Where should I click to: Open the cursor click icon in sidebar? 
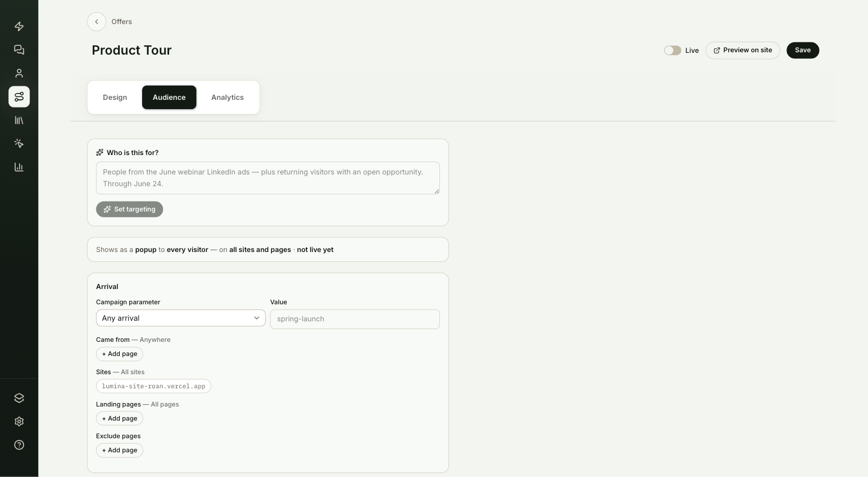click(19, 144)
